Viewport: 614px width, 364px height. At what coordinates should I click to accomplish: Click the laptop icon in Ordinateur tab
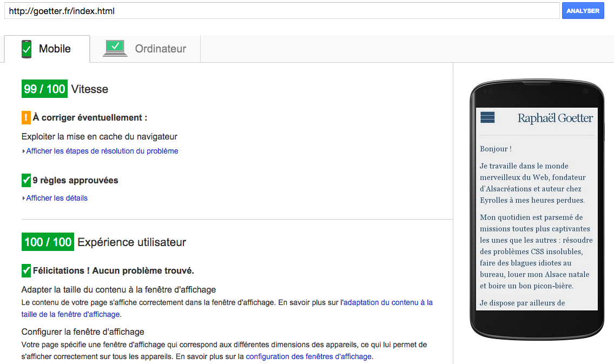tap(115, 48)
